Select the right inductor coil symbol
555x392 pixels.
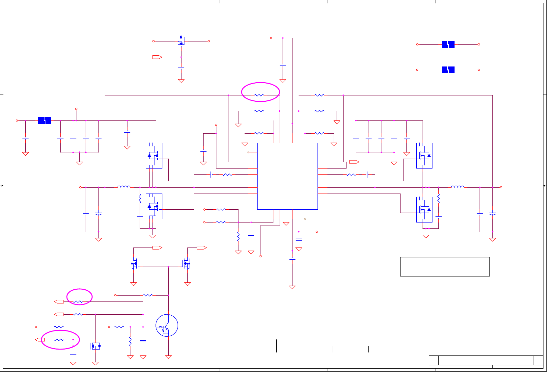458,187
